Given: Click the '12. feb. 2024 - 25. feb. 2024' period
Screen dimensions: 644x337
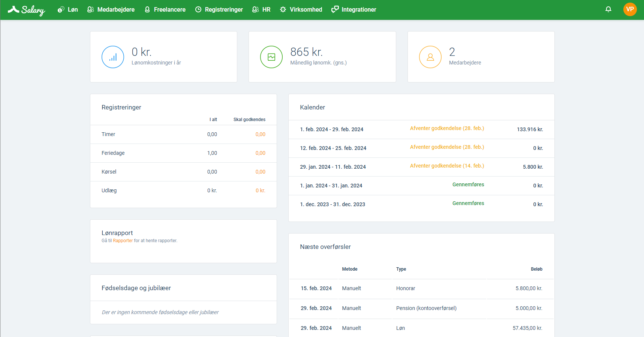Looking at the screenshot, I should coord(333,148).
